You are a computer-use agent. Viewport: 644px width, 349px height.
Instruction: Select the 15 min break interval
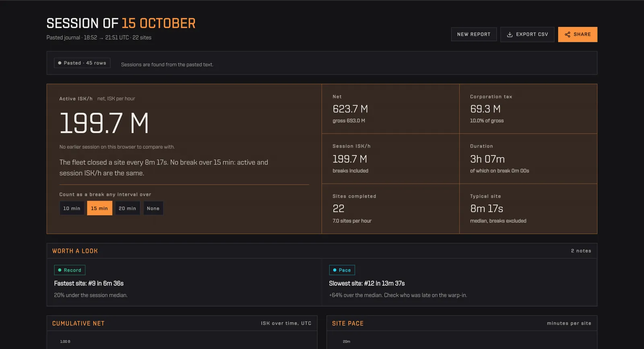pyautogui.click(x=99, y=208)
